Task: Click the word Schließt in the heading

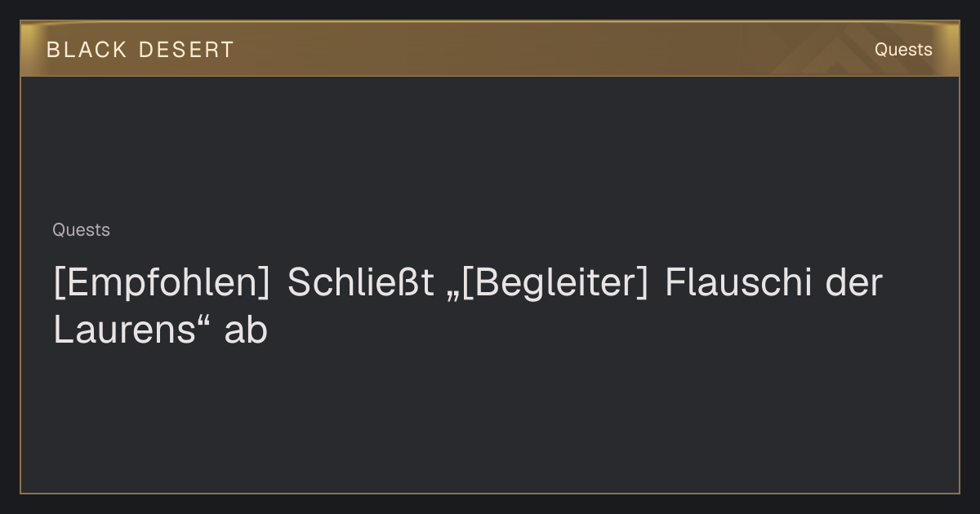Action: [360, 283]
